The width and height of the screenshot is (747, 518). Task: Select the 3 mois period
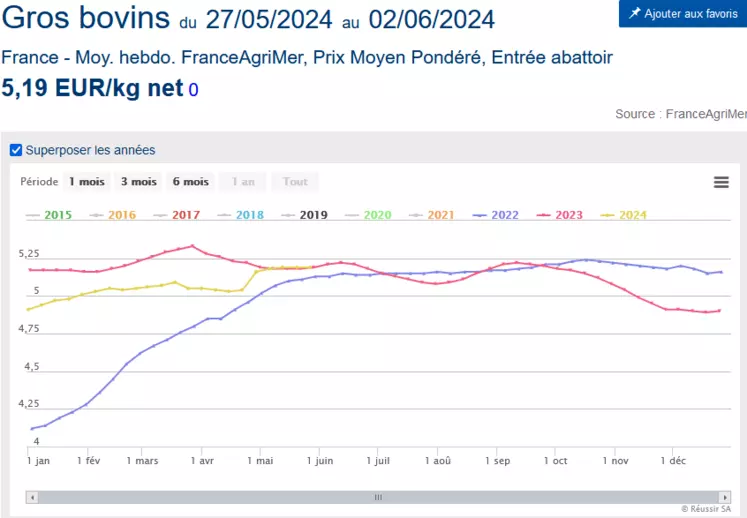tap(139, 182)
